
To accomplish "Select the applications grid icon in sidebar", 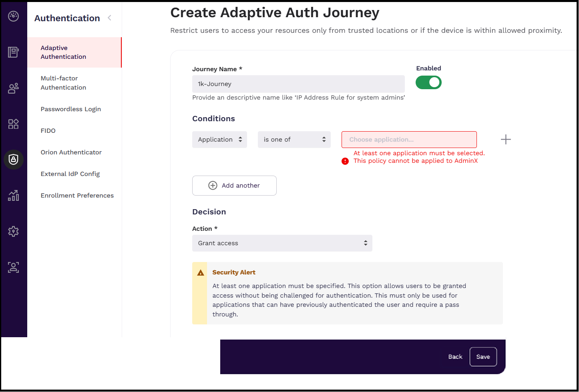I will (14, 124).
